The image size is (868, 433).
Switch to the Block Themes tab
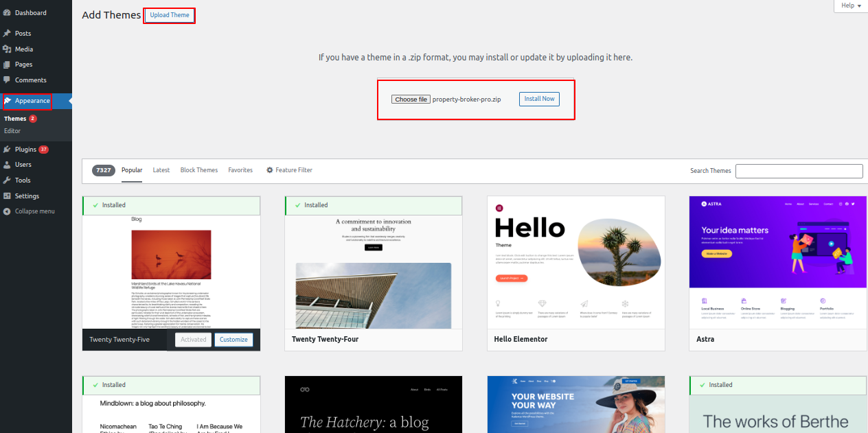click(x=198, y=170)
